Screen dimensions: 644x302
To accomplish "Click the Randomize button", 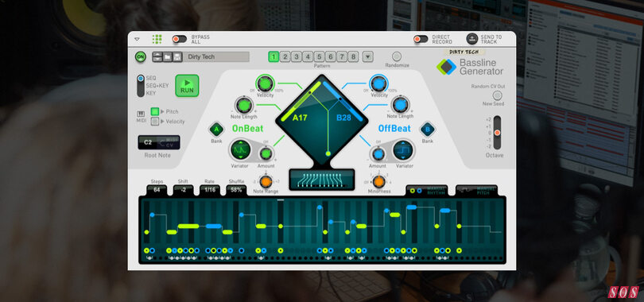I will click(x=397, y=56).
